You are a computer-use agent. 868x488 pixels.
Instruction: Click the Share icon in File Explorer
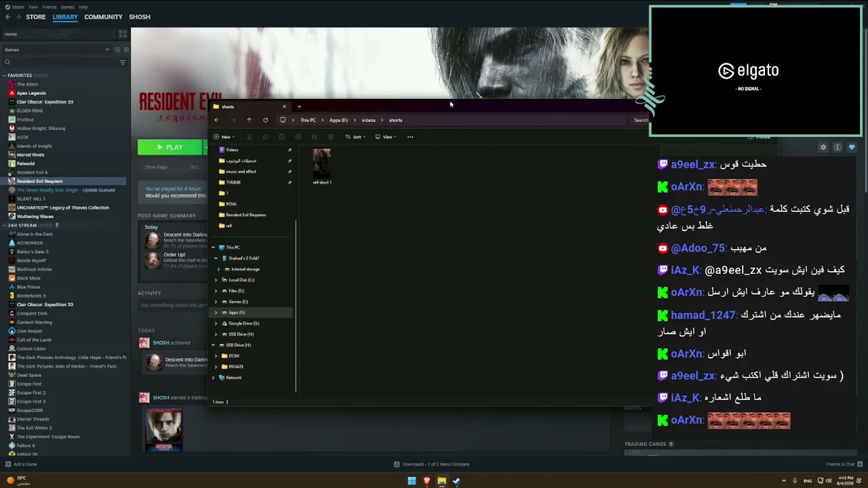[x=314, y=137]
